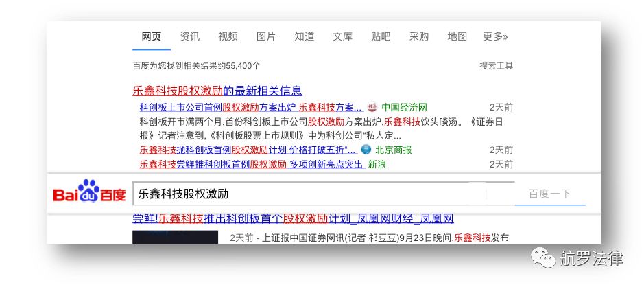The height and width of the screenshot is (287, 644).
Task: Open the 尝鲜!乐鑫科技推出科创板 Phoenix Finance link
Action: pyautogui.click(x=293, y=219)
